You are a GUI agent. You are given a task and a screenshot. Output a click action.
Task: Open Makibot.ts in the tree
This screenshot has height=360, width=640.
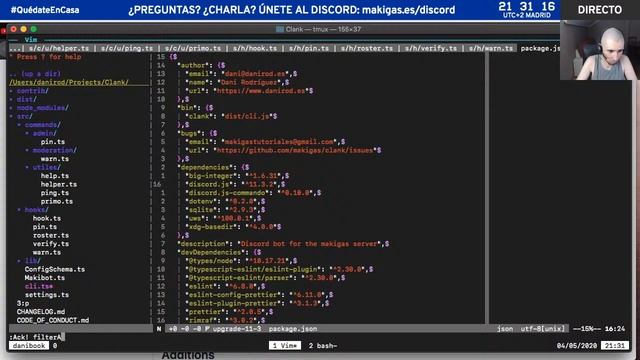[44, 278]
